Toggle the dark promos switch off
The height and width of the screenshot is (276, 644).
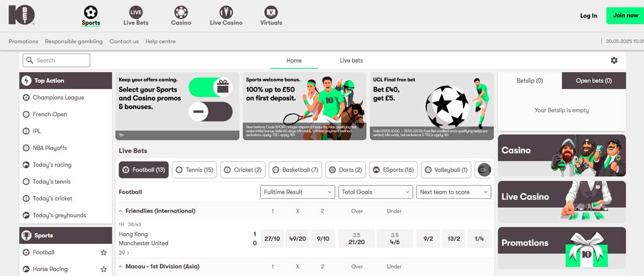210,112
